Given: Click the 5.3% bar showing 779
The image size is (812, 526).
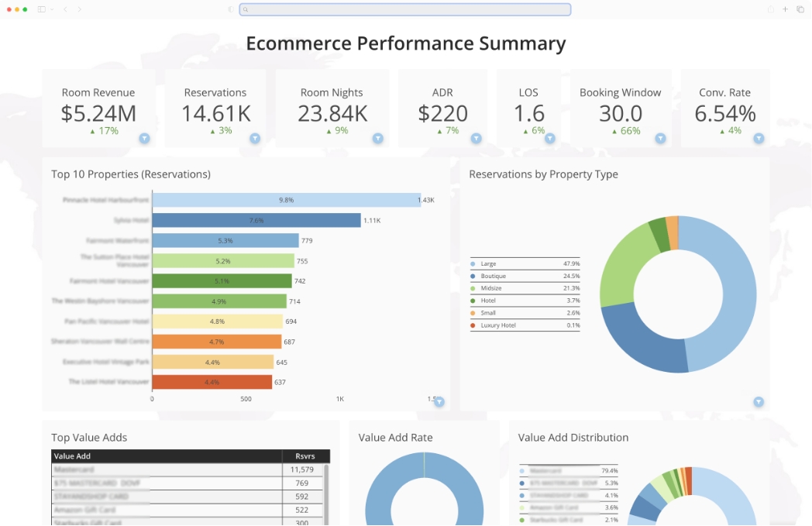Looking at the screenshot, I should pos(225,241).
